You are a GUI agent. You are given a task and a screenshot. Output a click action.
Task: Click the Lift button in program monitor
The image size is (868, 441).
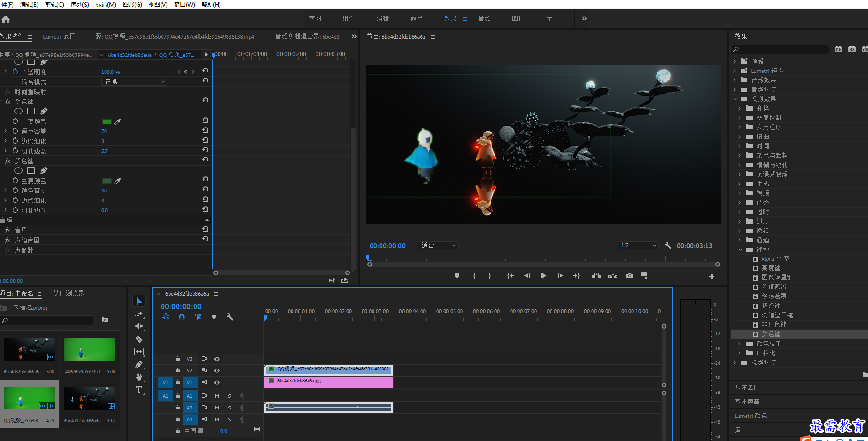[596, 276]
